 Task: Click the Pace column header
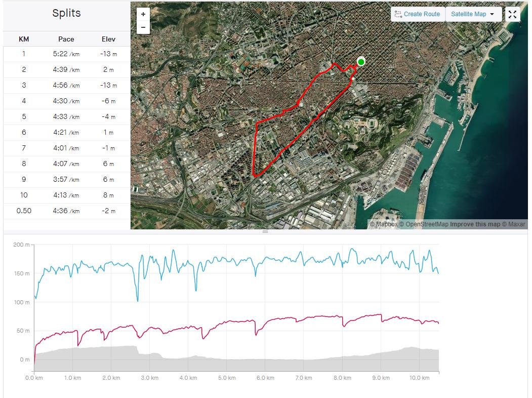click(66, 39)
